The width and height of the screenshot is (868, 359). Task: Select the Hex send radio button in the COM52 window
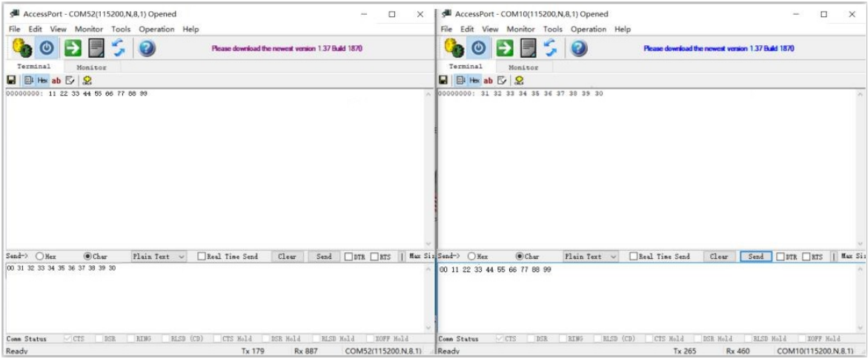click(39, 257)
